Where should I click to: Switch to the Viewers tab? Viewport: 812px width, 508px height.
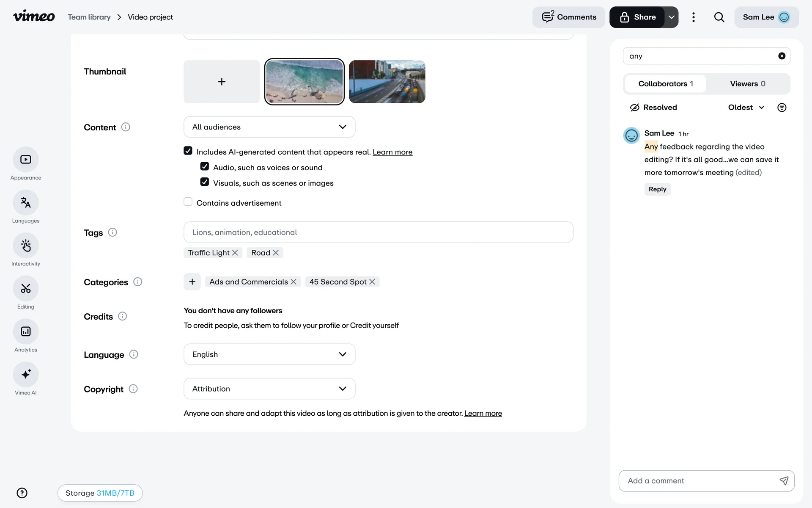click(x=747, y=84)
